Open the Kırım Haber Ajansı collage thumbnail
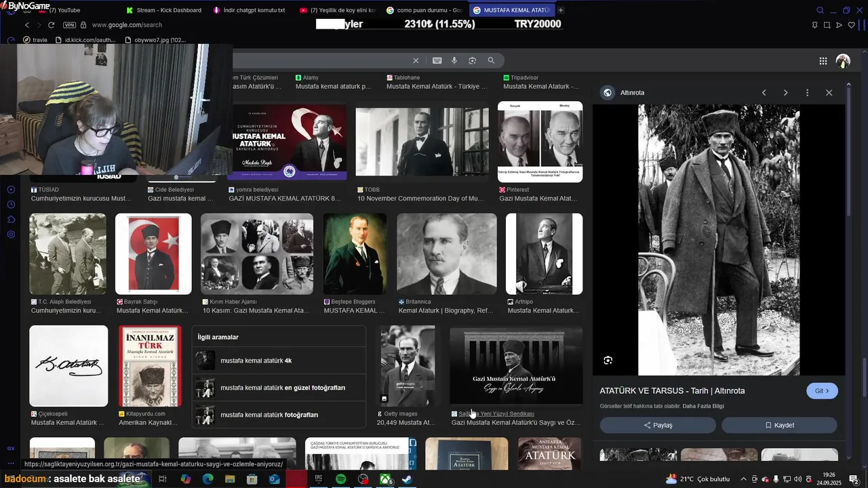The height and width of the screenshot is (488, 868). (x=257, y=254)
